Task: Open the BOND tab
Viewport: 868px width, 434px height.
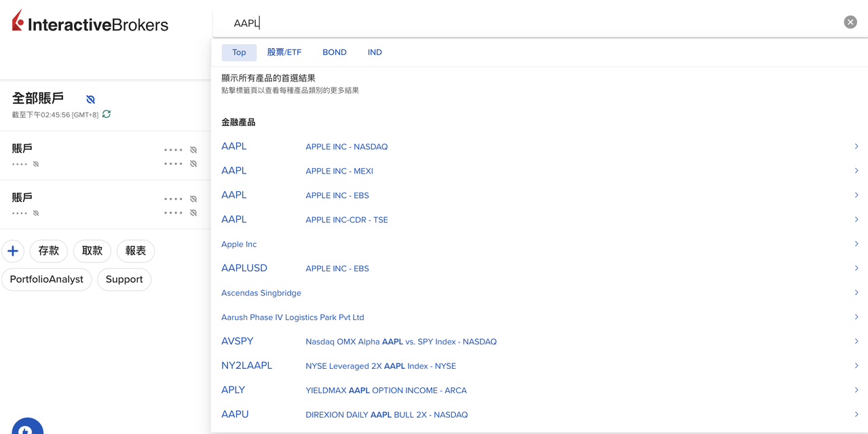Action: click(x=335, y=52)
